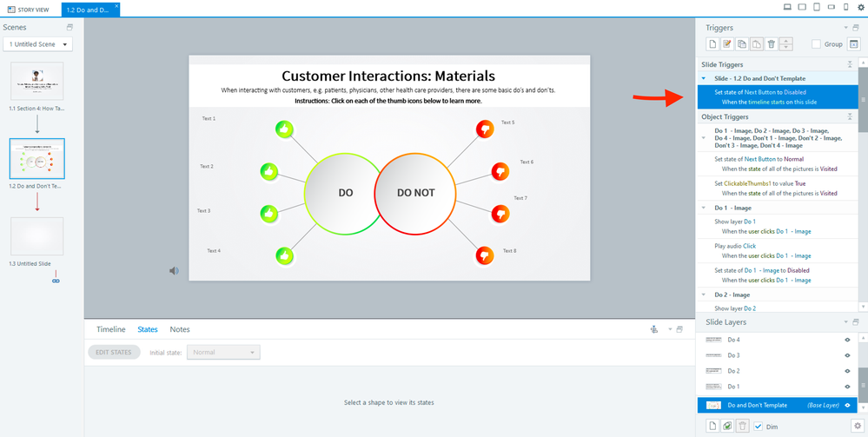Open the Timeline tab

[x=110, y=329]
